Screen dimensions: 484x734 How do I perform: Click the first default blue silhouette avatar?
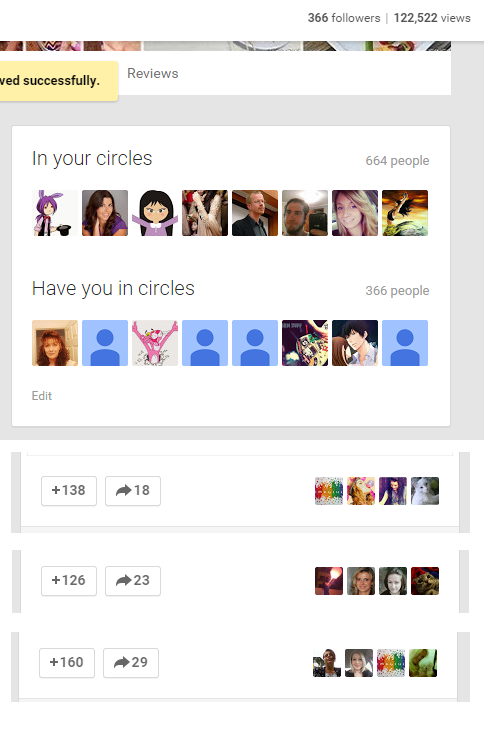click(x=105, y=343)
